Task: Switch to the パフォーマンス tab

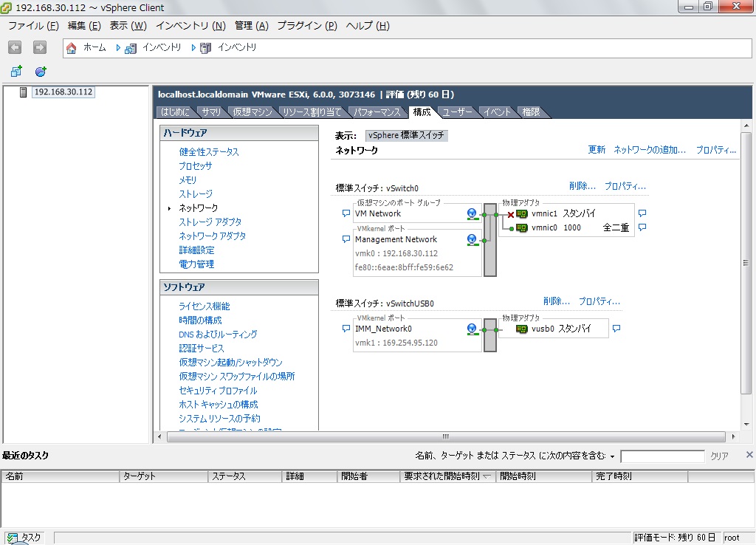Action: coord(377,112)
